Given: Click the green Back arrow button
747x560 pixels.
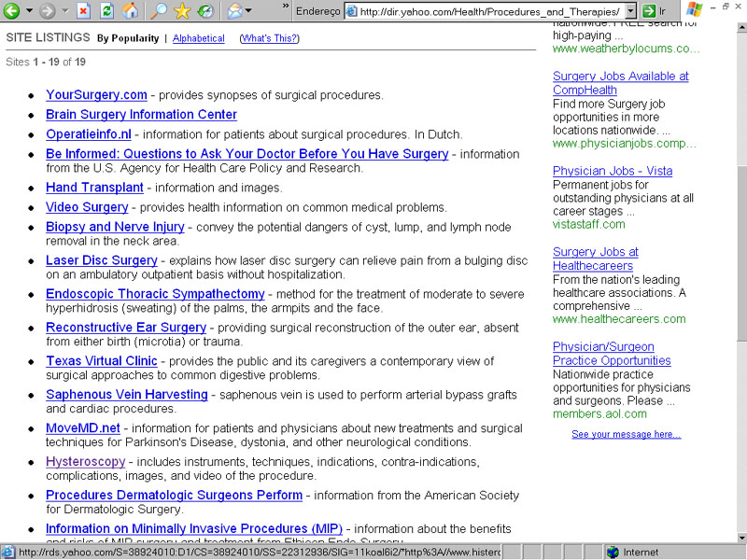Looking at the screenshot, I should click(x=12, y=11).
